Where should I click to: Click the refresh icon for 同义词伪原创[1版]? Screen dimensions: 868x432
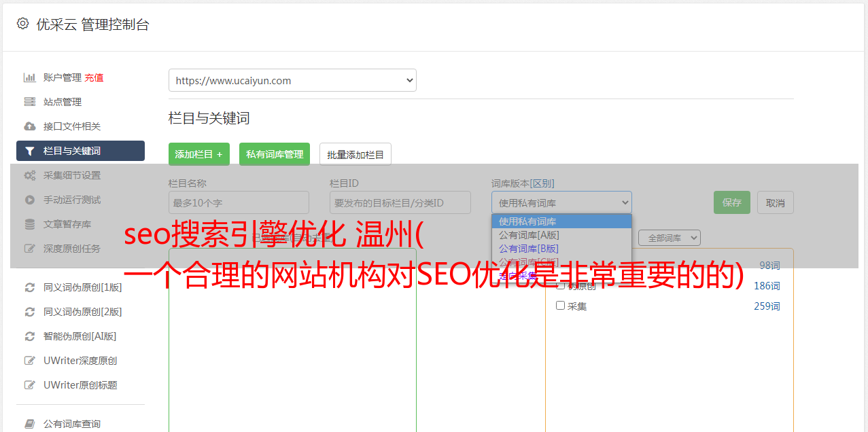tap(29, 287)
